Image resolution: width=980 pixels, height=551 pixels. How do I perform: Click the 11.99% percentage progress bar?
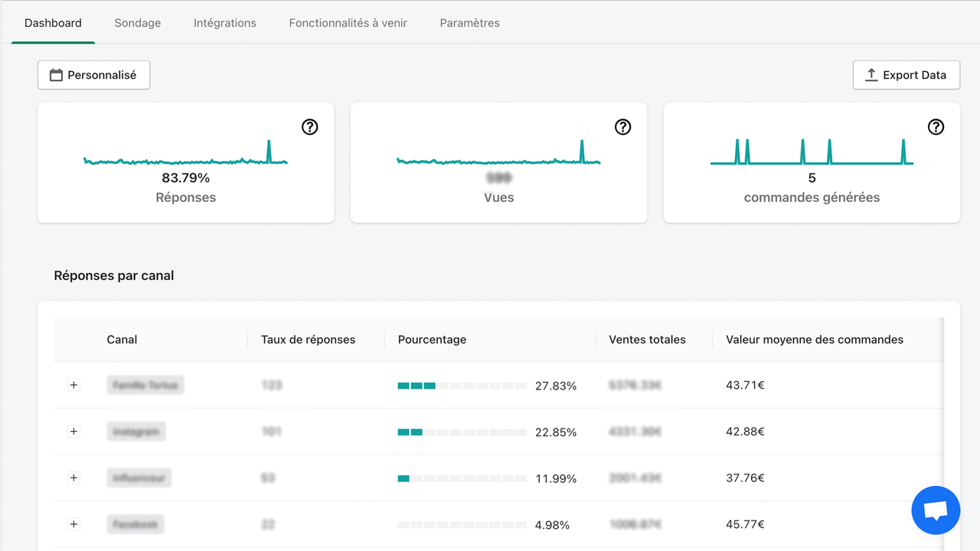[x=462, y=478]
